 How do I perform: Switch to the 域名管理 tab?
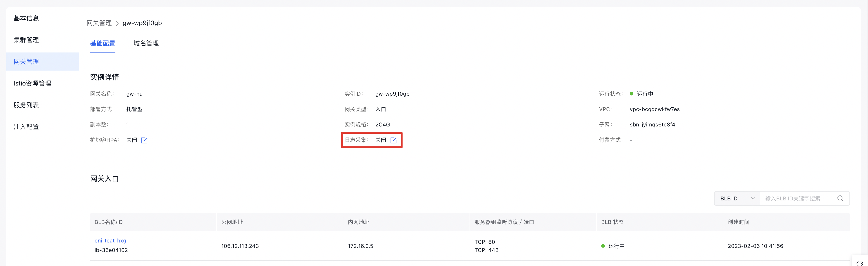pos(146,43)
